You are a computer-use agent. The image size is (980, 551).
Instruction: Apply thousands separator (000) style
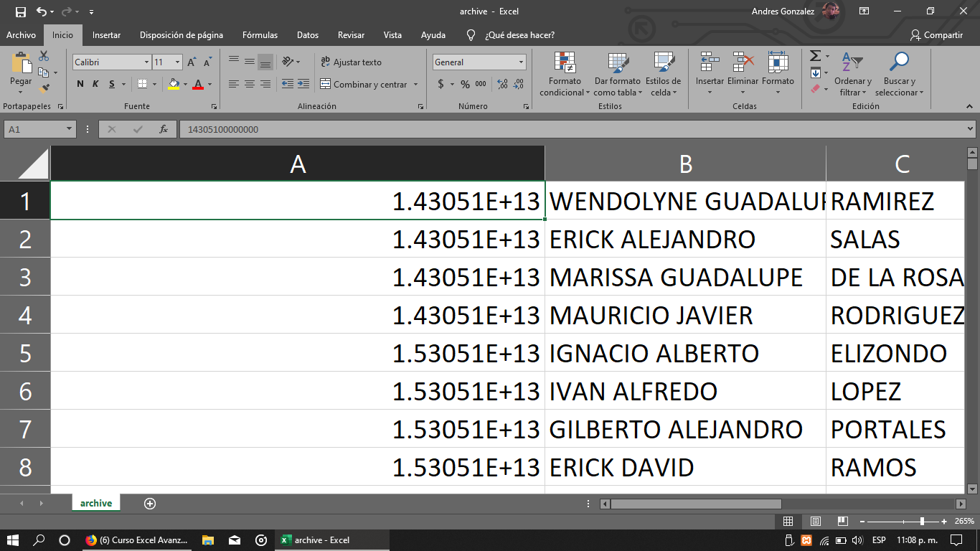coord(481,84)
